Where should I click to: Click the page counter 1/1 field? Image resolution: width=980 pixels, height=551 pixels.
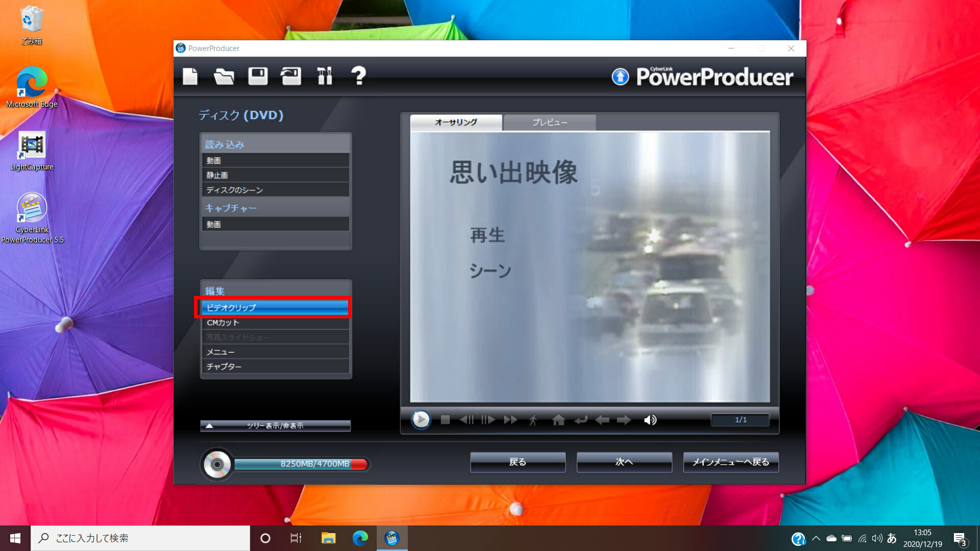pos(740,420)
